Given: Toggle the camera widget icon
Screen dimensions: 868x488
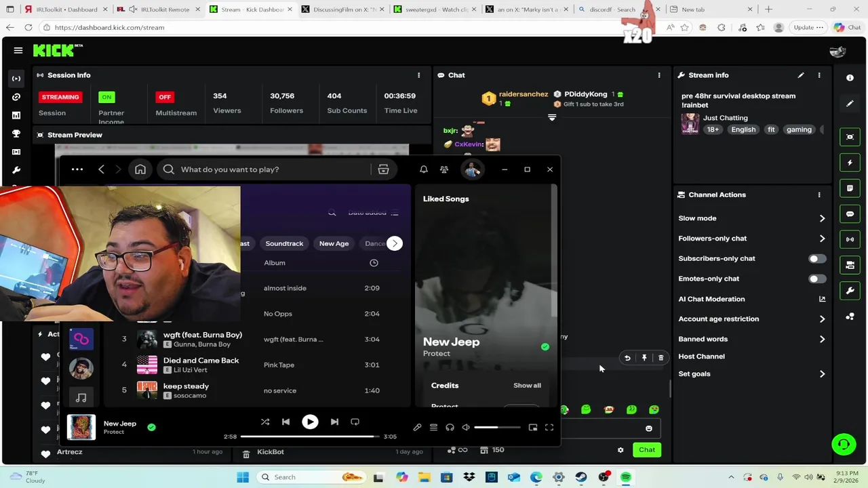Looking at the screenshot, I should [x=850, y=265].
